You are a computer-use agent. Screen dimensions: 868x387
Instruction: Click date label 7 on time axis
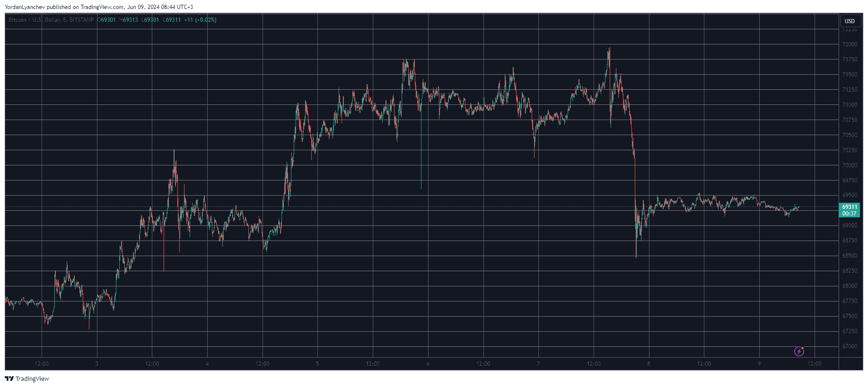(x=538, y=364)
